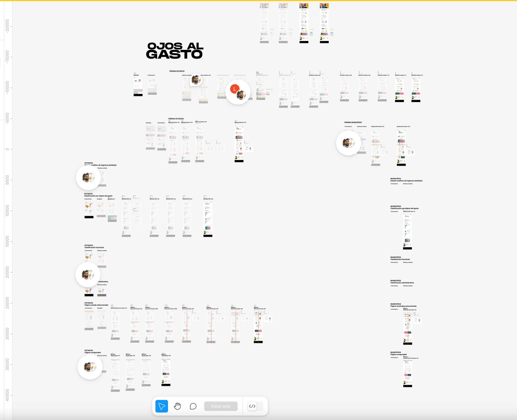The height and width of the screenshot is (420, 517).
Task: Open comment pin under ESTADOS Clasificación funcional
Action: tap(88, 275)
